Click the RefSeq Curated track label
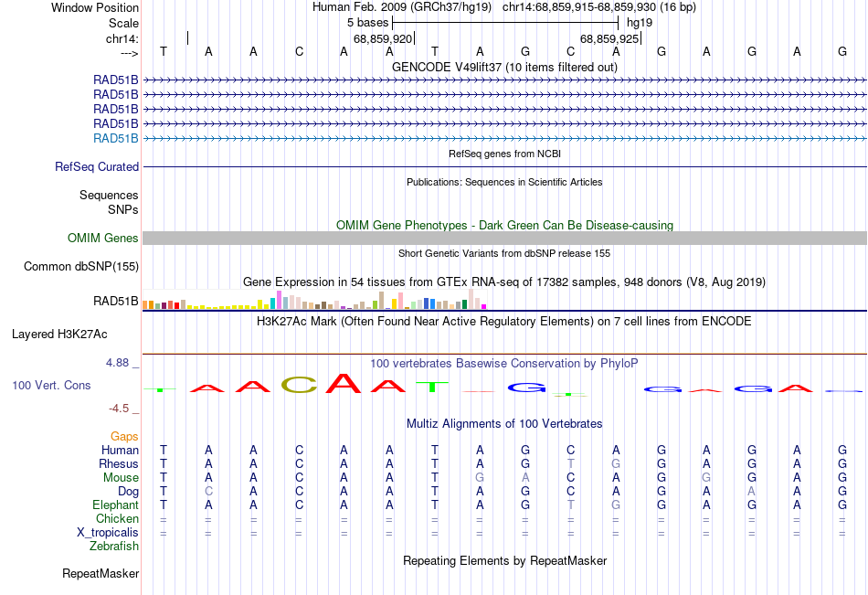Screen dimensions: 868x595 97,166
